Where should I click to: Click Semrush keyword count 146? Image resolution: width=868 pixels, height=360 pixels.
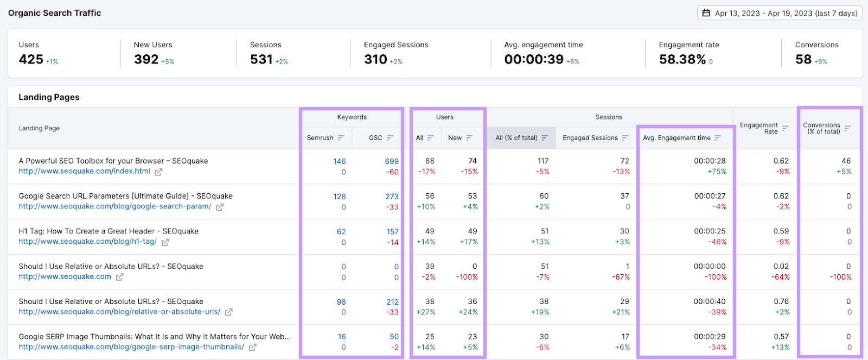(339, 161)
